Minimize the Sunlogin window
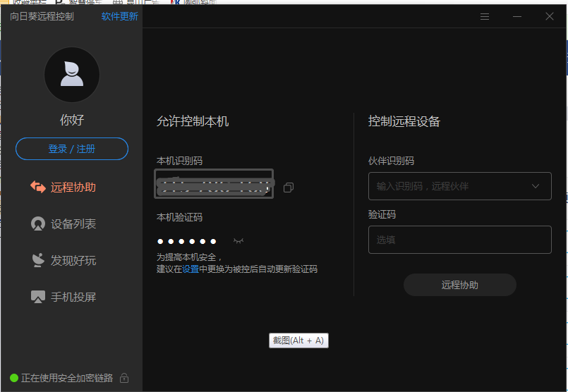 [x=517, y=16]
